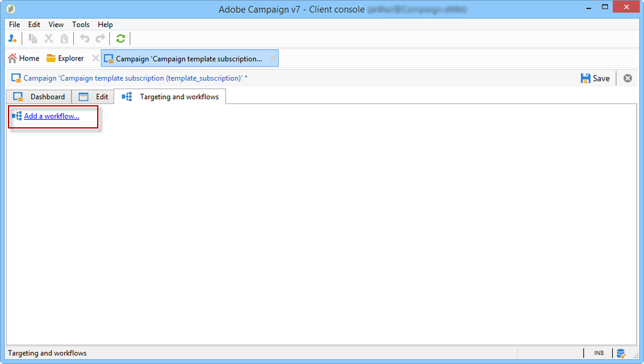The image size is (644, 364).
Task: Click the Undo arrow icon
Action: (x=84, y=39)
